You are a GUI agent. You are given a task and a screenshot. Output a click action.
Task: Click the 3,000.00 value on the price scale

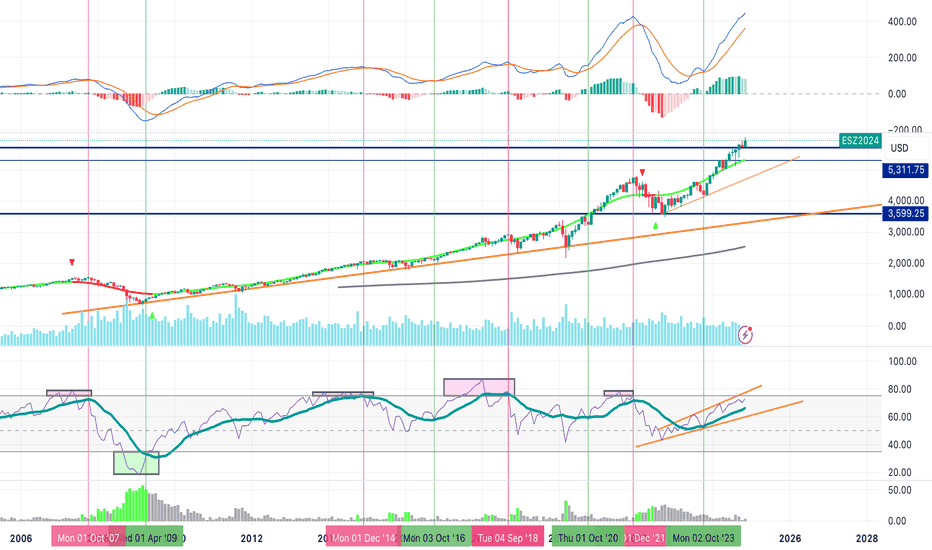pos(906,232)
